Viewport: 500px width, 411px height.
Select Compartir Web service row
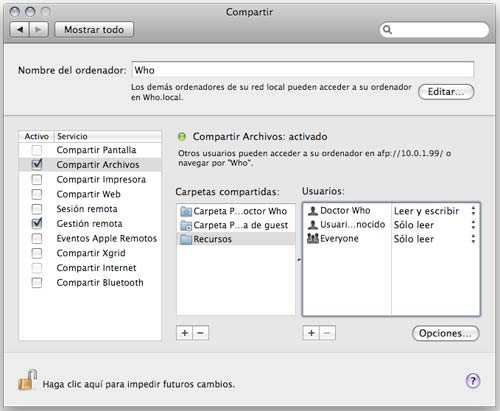90,194
